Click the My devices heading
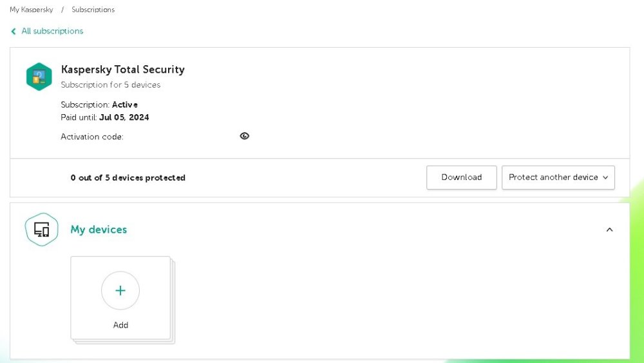Viewport: 644px width, 363px height. click(99, 230)
